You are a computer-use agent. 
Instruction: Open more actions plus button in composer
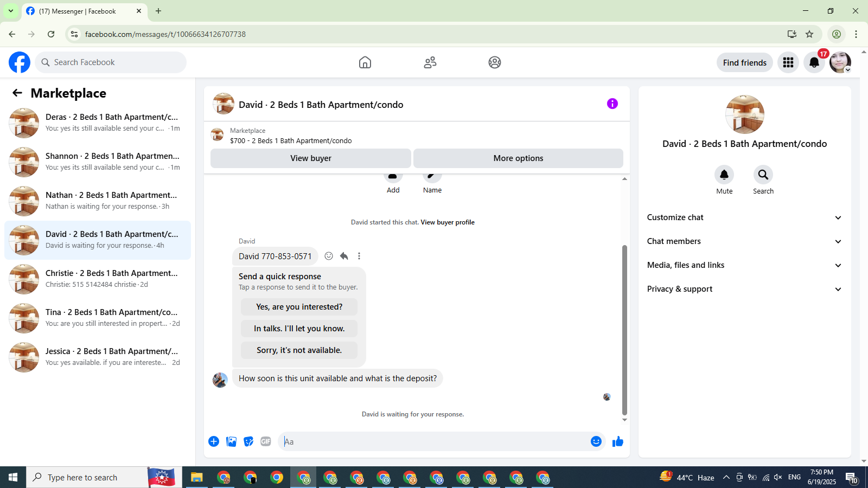click(214, 441)
